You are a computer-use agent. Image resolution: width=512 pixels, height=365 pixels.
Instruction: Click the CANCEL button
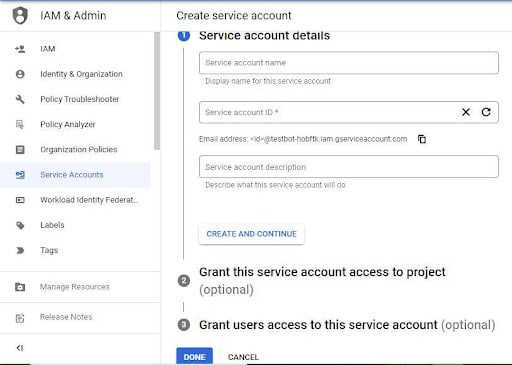[243, 357]
